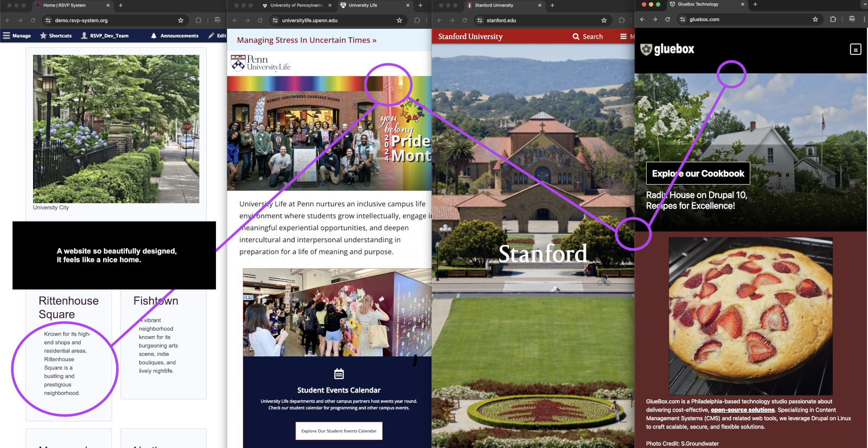Reload the gluebox.com page
Screen dimensions: 868x448
tap(667, 20)
